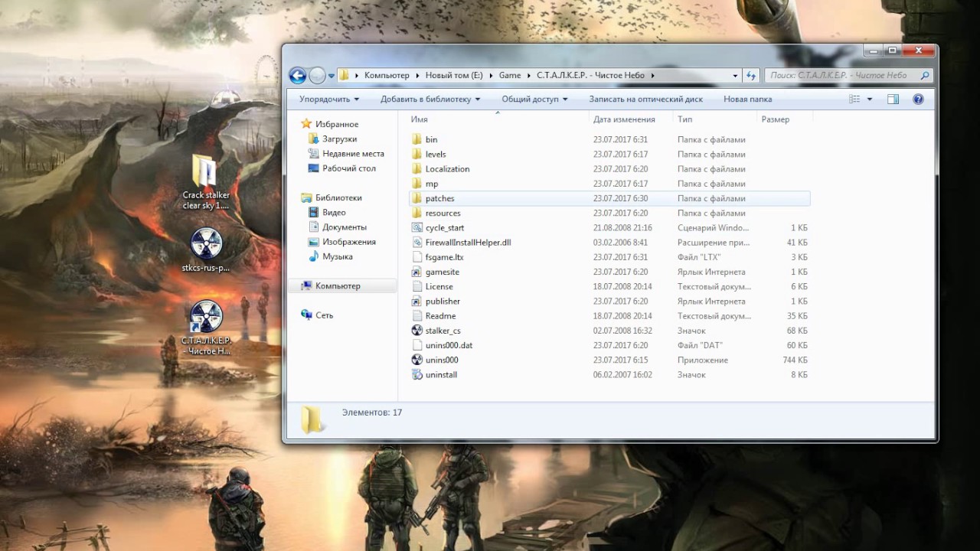Open the 'Документы' library
The image size is (980, 551).
(x=345, y=227)
